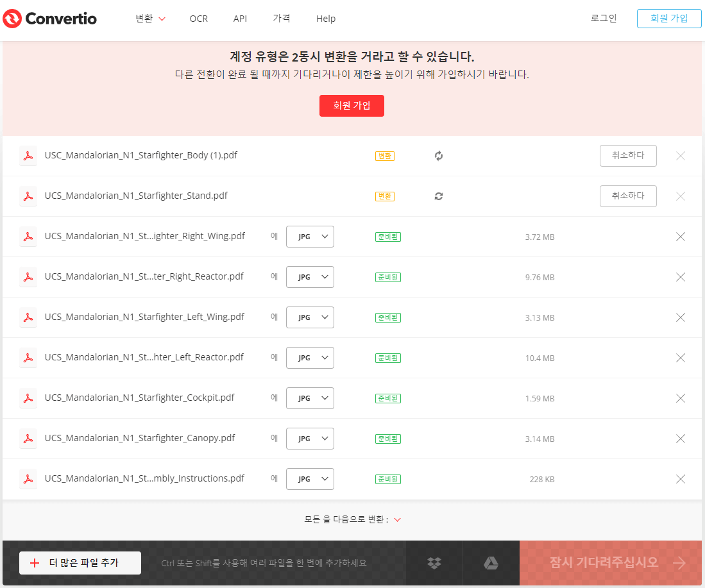Viewport: 705px width, 588px height.
Task: Cancel conversion of Starfighter_Stand.pdf
Action: pyautogui.click(x=628, y=196)
